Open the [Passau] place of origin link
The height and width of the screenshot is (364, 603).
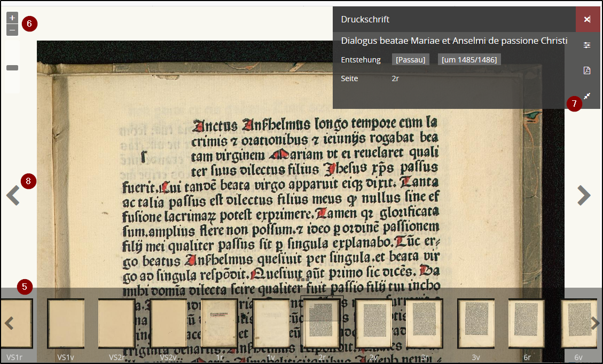click(411, 59)
